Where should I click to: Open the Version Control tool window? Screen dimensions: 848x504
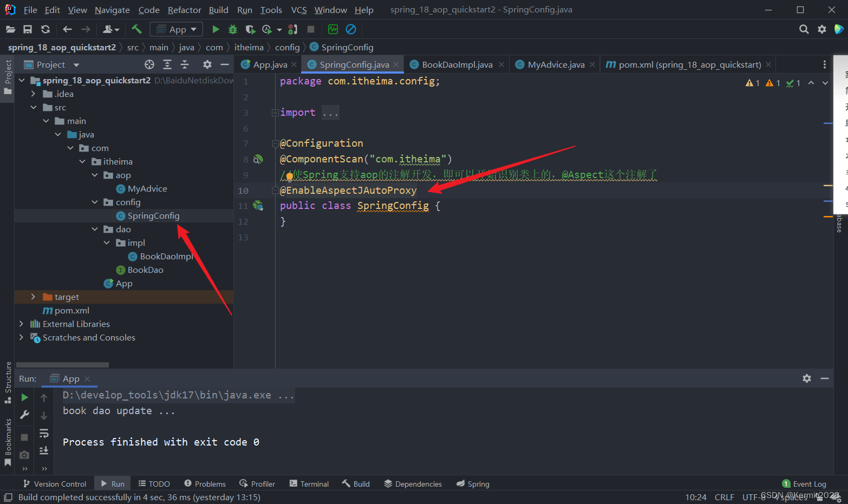tap(55, 484)
